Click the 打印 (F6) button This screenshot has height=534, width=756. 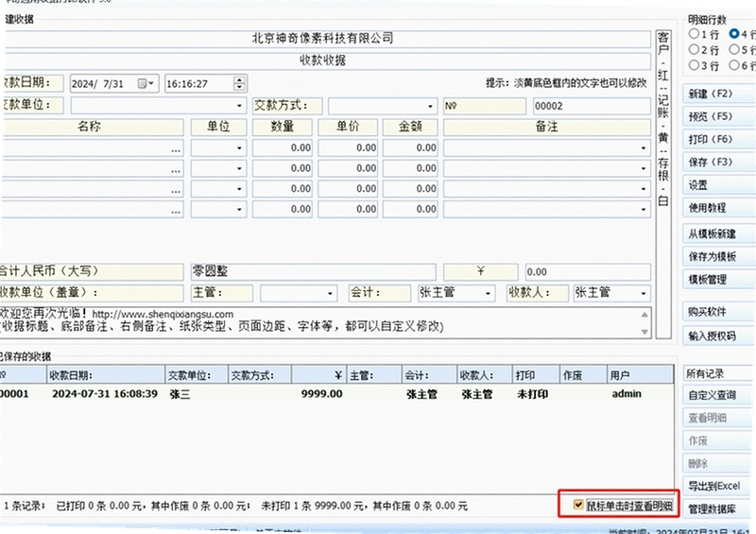(719, 139)
